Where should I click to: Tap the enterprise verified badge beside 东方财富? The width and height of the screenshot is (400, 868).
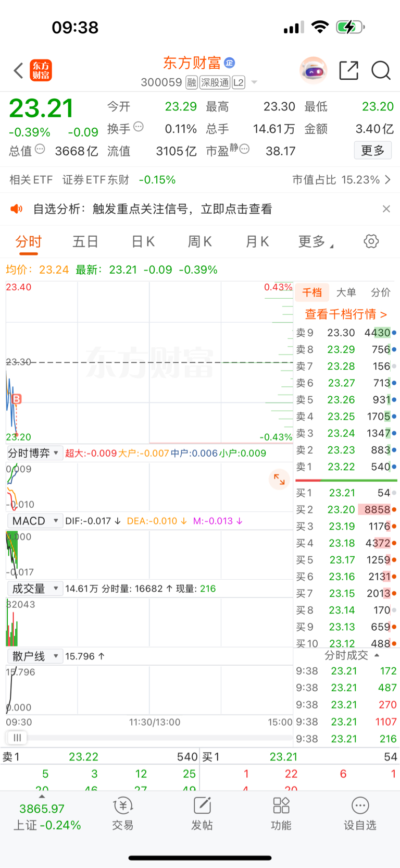[229, 63]
